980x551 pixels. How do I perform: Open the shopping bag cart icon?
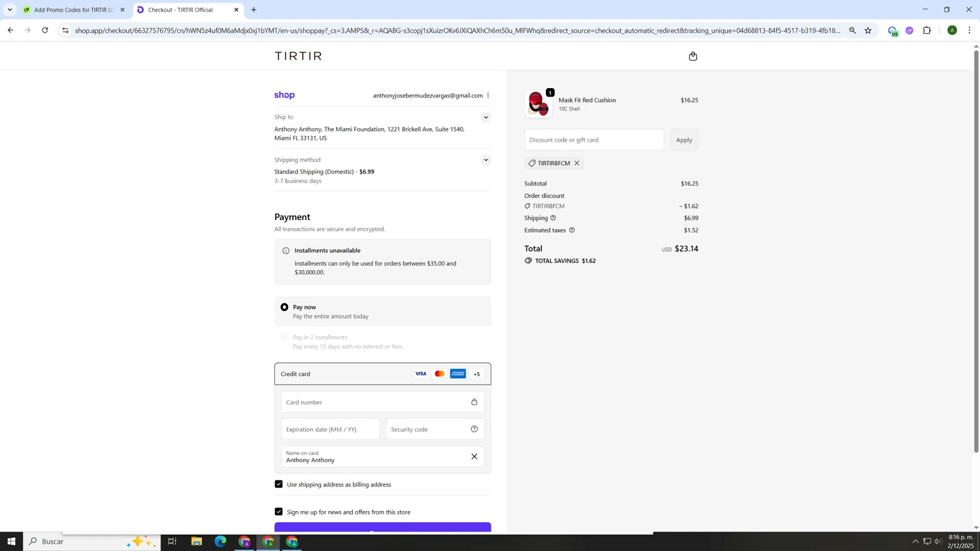[693, 56]
